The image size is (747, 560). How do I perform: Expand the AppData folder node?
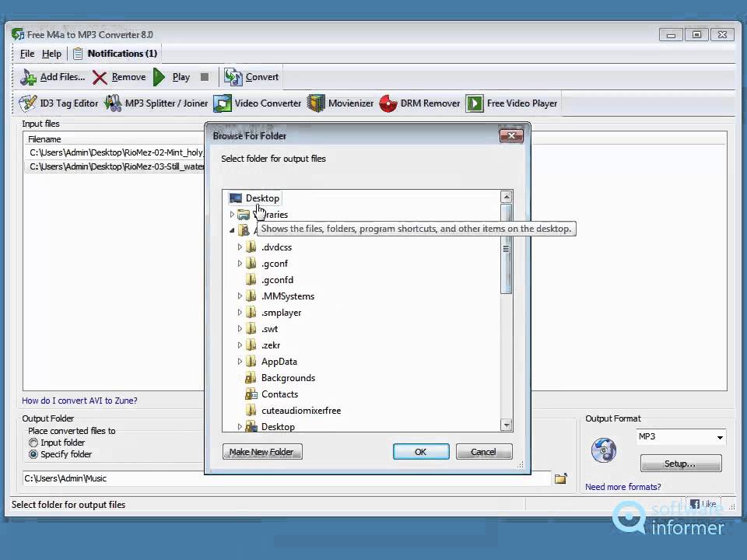point(240,362)
